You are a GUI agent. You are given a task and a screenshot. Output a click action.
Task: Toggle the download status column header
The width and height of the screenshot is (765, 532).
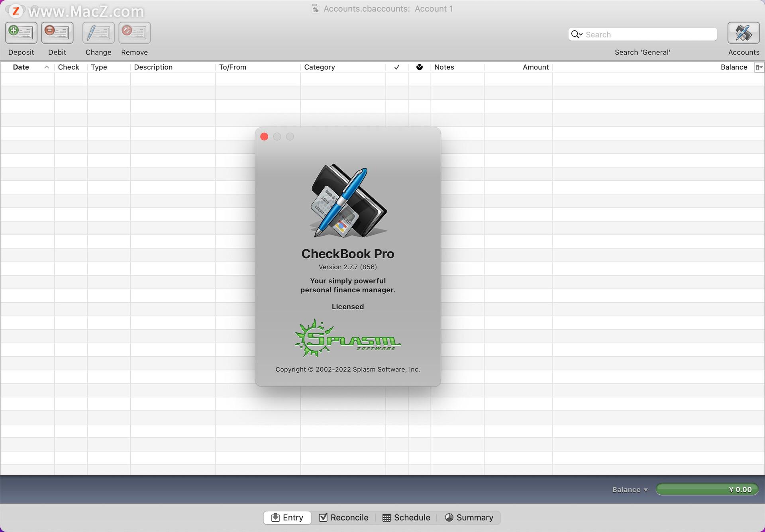pos(419,67)
